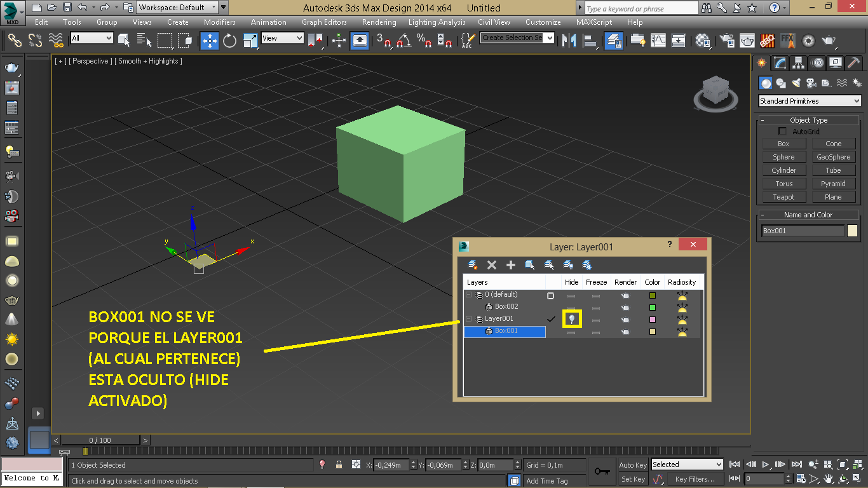The height and width of the screenshot is (488, 868).
Task: Open the Align tool
Action: pos(591,41)
